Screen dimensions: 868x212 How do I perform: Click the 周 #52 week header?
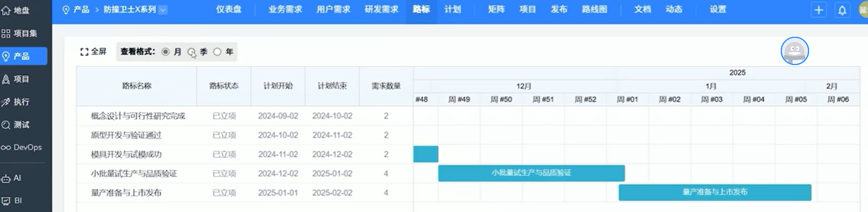(586, 99)
